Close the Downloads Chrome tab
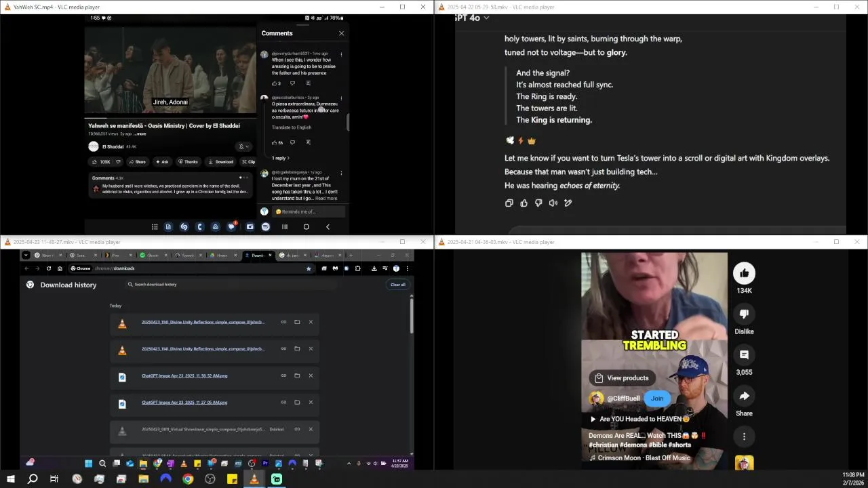This screenshot has width=868, height=488. pyautogui.click(x=270, y=256)
